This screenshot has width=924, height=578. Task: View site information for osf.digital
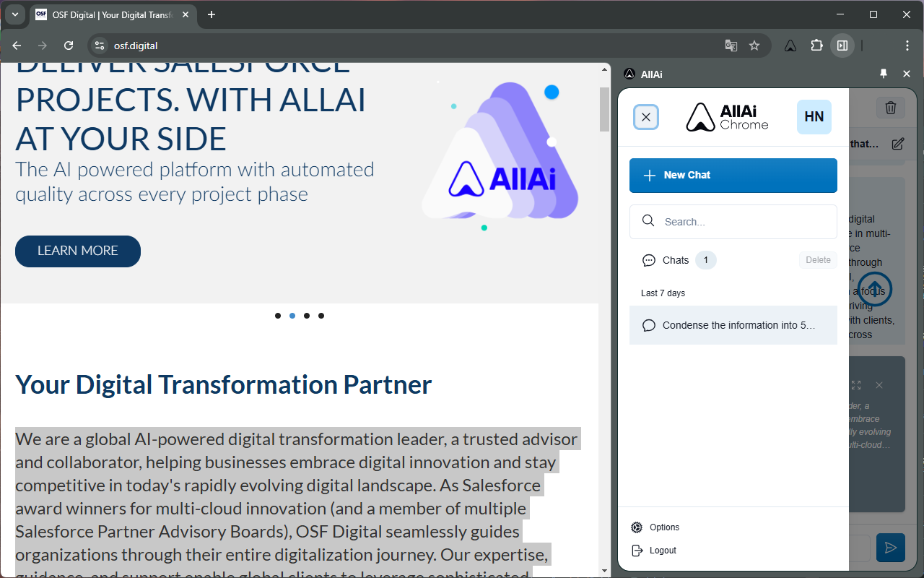pos(100,46)
